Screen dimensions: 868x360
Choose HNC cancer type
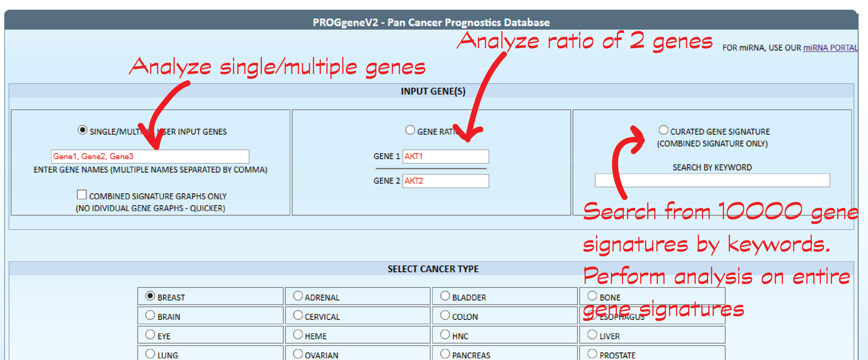click(445, 335)
